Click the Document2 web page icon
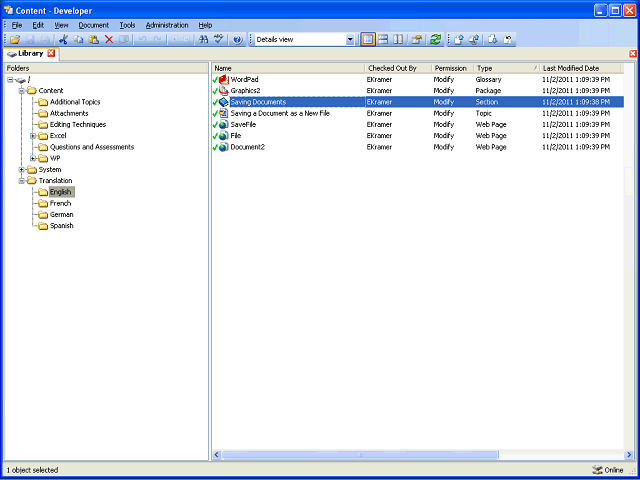The image size is (640, 480). (x=223, y=147)
